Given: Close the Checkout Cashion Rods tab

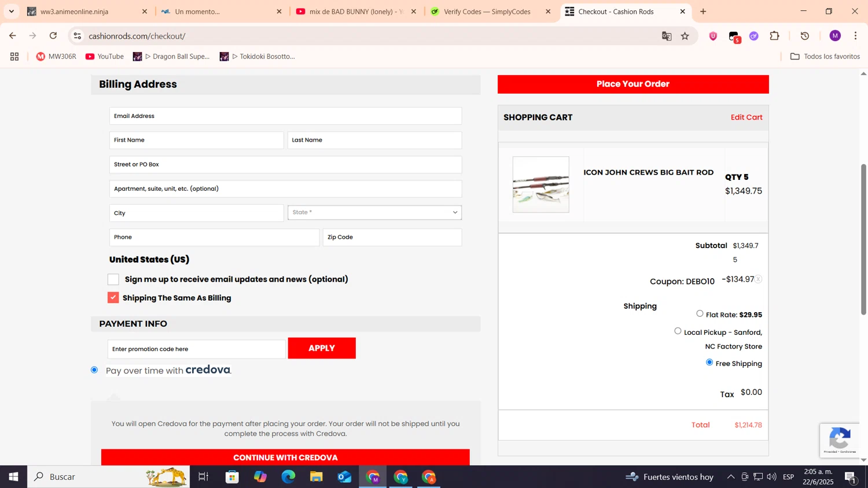Looking at the screenshot, I should click(x=682, y=12).
